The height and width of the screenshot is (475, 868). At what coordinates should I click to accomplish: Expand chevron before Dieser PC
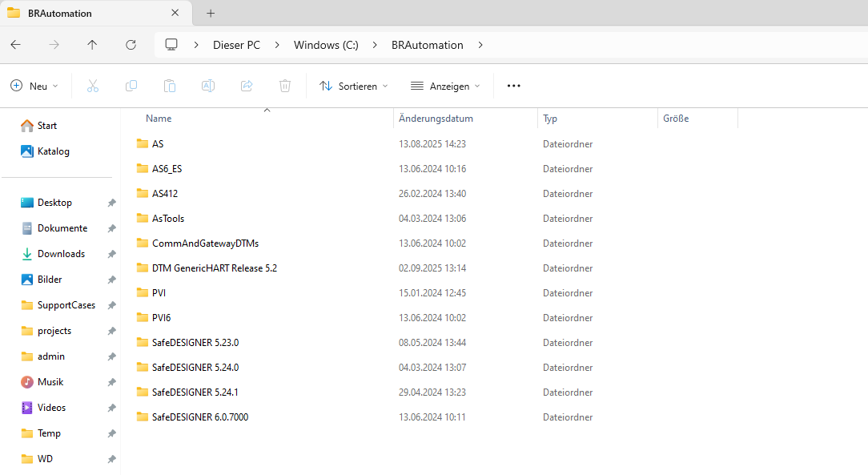point(196,45)
